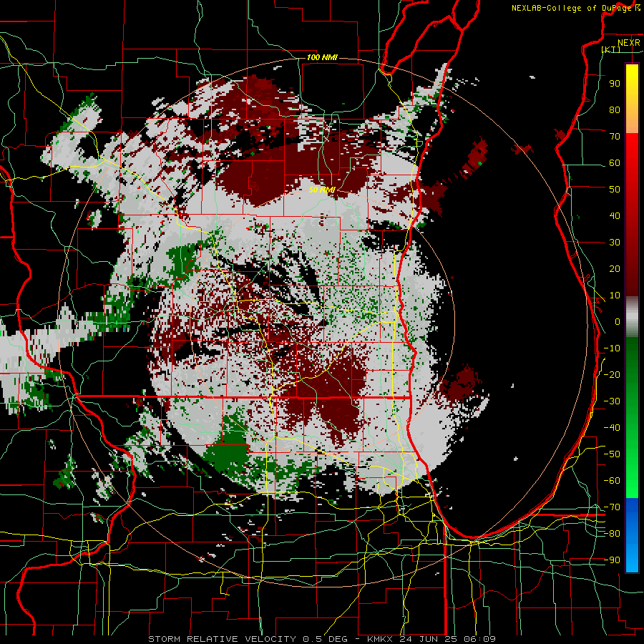Click the STORM RELATIVE VELOCITY caption at the bottom
The image size is (644, 644).
click(321, 639)
